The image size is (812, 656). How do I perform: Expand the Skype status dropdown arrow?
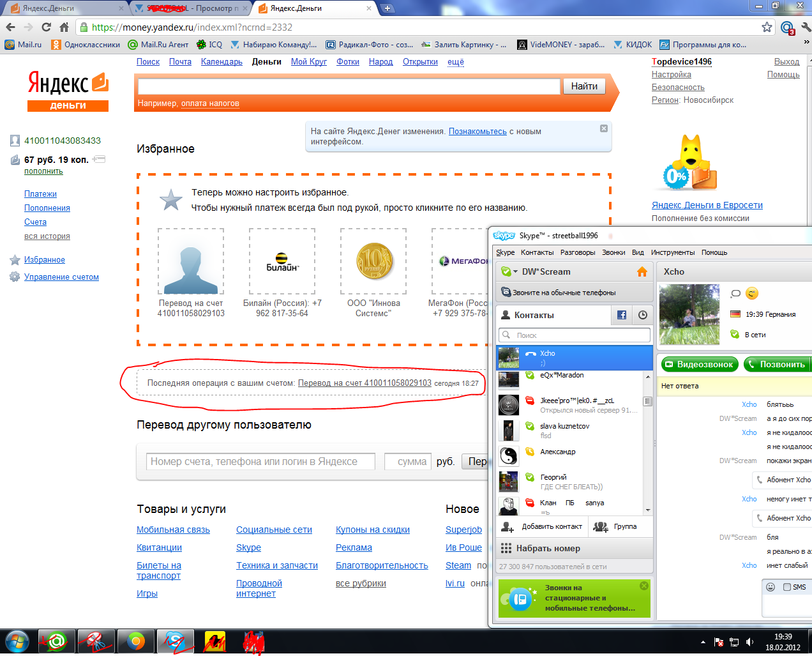[x=516, y=271]
